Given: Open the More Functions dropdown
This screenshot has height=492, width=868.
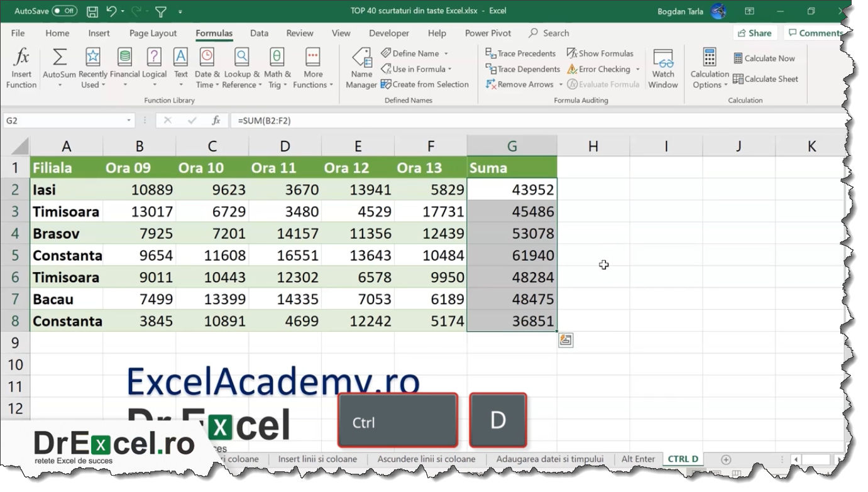Looking at the screenshot, I should click(x=313, y=68).
